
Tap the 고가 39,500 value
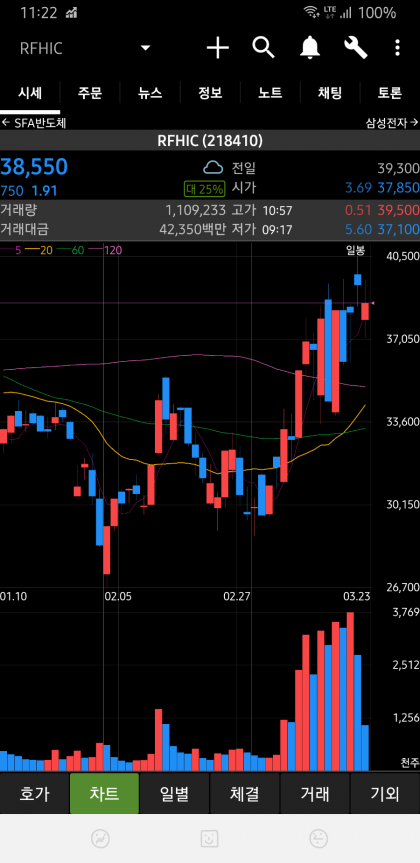(x=399, y=210)
